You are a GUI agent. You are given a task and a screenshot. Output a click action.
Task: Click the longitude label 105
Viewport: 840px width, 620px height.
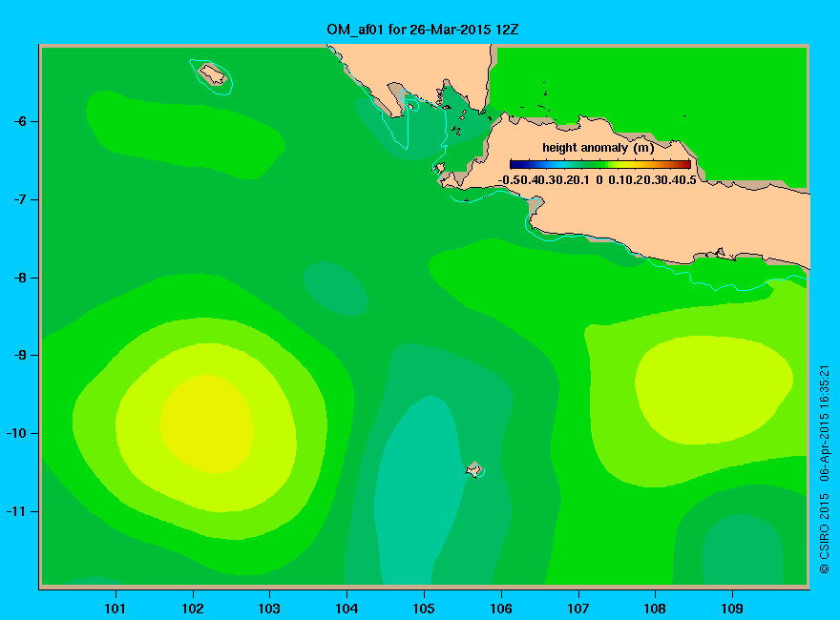pyautogui.click(x=424, y=609)
